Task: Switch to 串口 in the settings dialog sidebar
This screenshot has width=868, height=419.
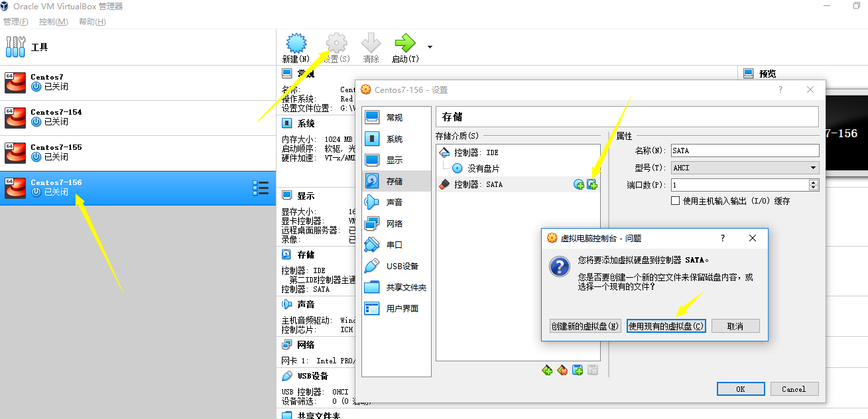Action: tap(396, 245)
